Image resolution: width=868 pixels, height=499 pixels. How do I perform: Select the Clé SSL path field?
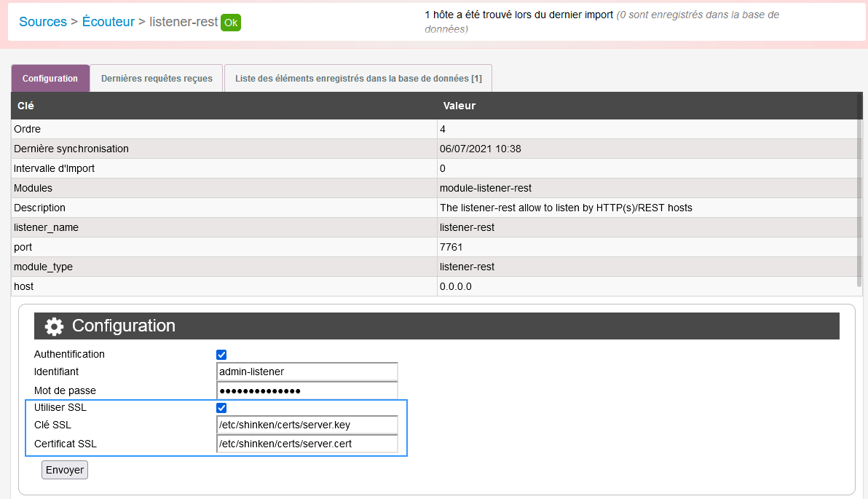(x=307, y=425)
